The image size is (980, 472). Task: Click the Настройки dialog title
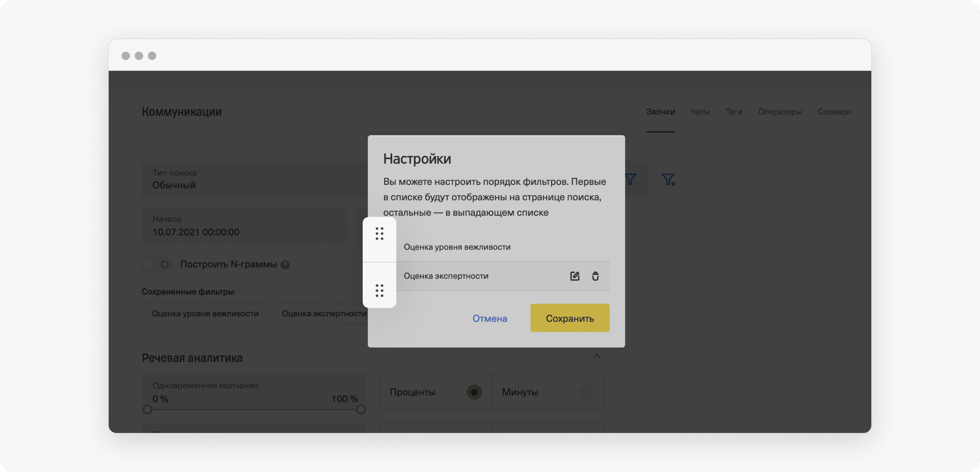[x=417, y=159]
